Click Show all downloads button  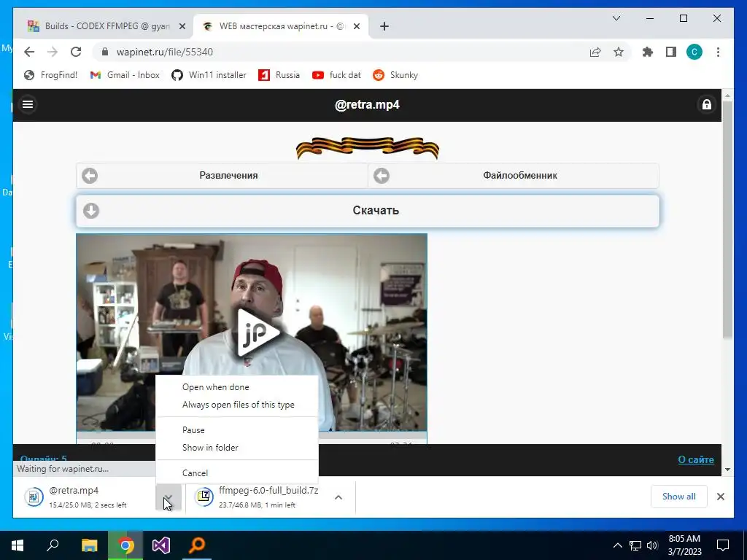click(x=678, y=497)
